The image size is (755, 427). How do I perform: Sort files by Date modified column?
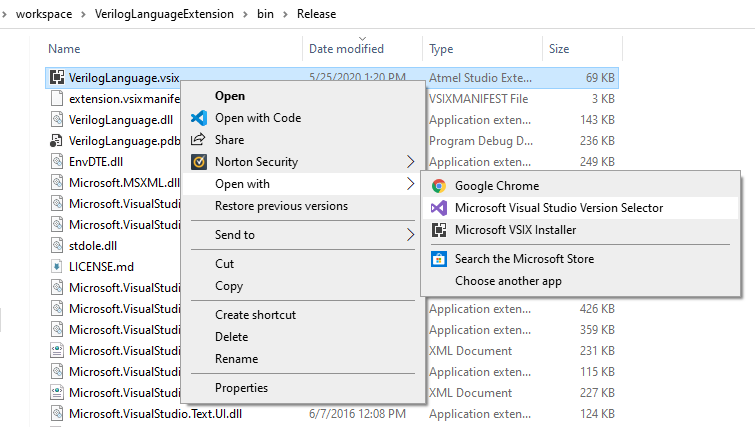(346, 49)
